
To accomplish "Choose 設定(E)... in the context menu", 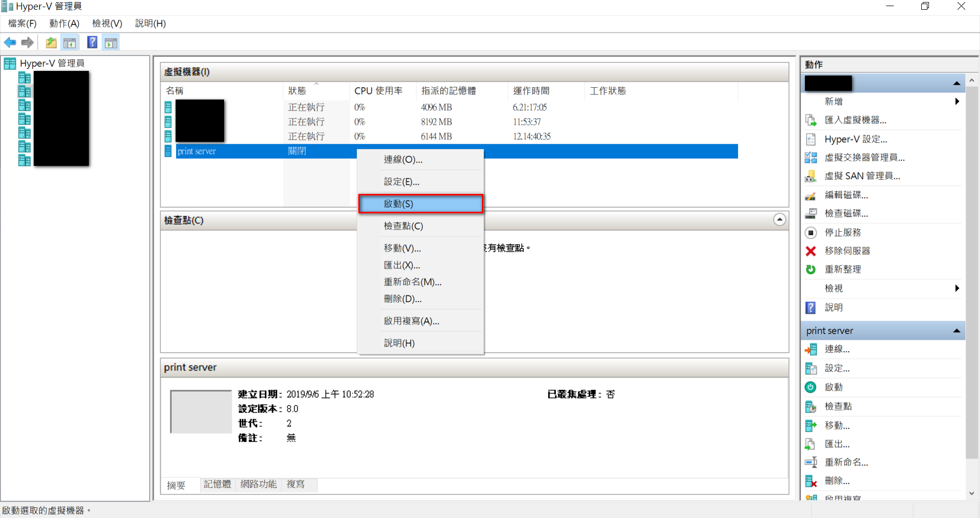I will point(402,182).
